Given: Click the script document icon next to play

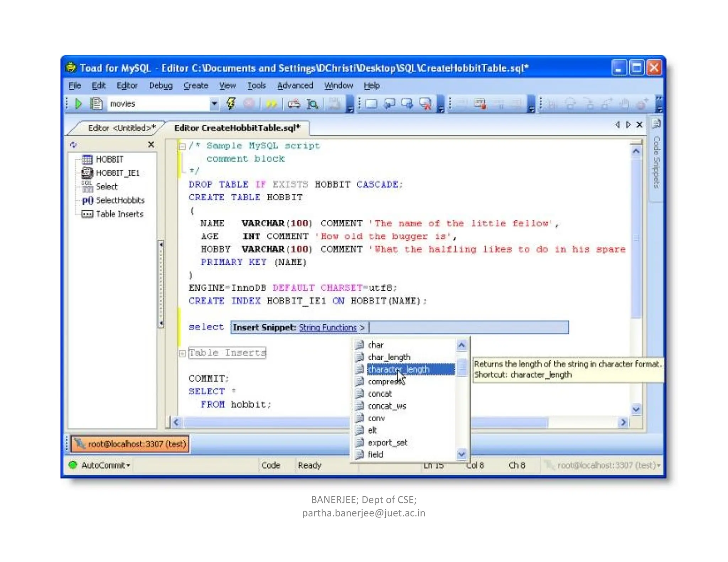Looking at the screenshot, I should pos(96,104).
